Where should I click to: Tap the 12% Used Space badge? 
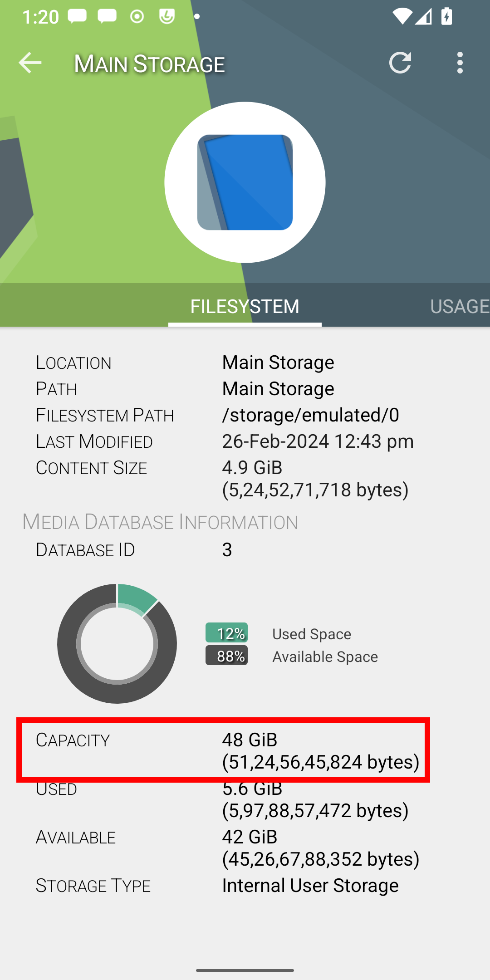226,633
